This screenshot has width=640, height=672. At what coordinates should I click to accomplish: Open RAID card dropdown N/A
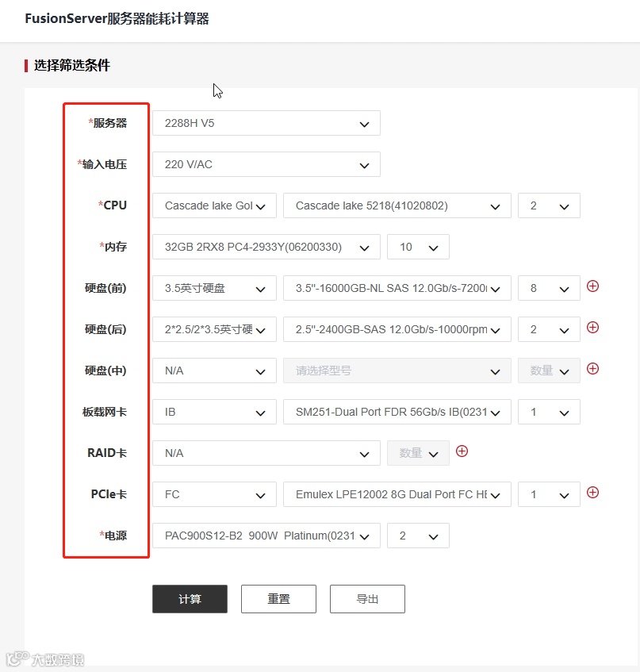266,453
